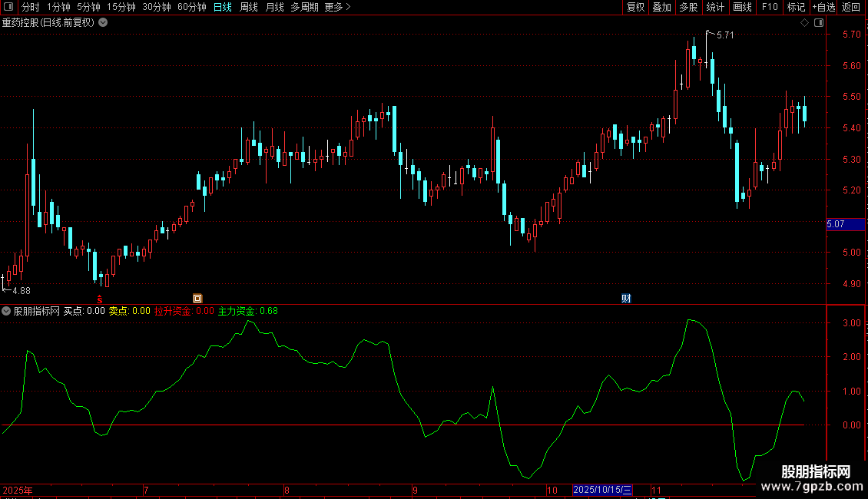Select the 60分钟 period
The width and height of the screenshot is (868, 499).
(x=191, y=7)
